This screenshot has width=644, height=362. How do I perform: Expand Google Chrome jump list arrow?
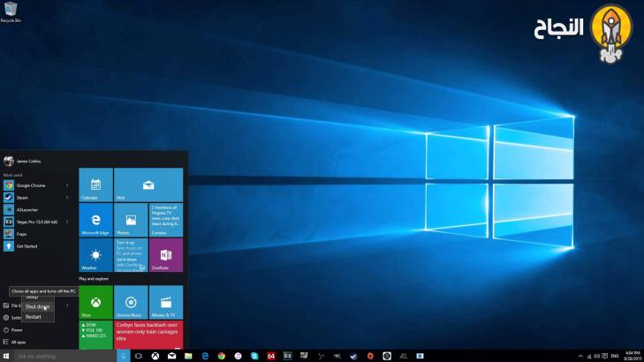[x=67, y=185]
